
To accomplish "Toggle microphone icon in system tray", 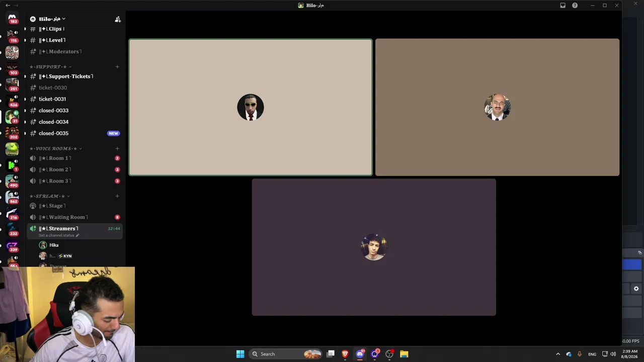I will point(580,354).
